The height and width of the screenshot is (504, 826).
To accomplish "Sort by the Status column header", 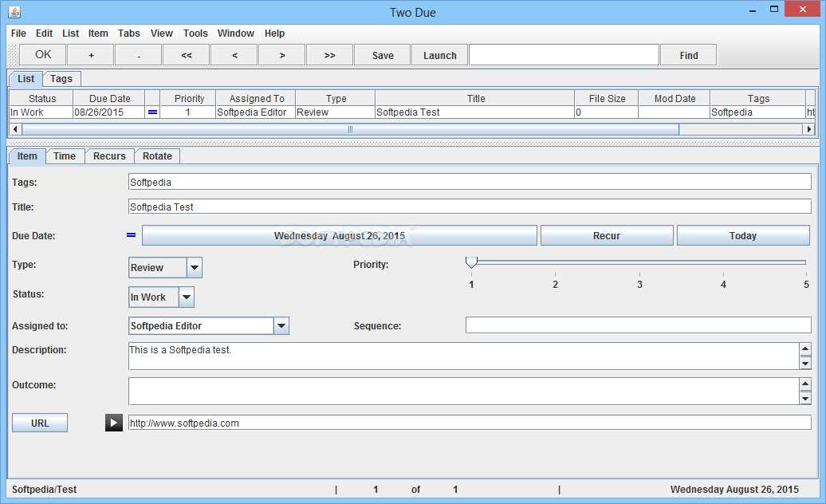I will point(41,98).
